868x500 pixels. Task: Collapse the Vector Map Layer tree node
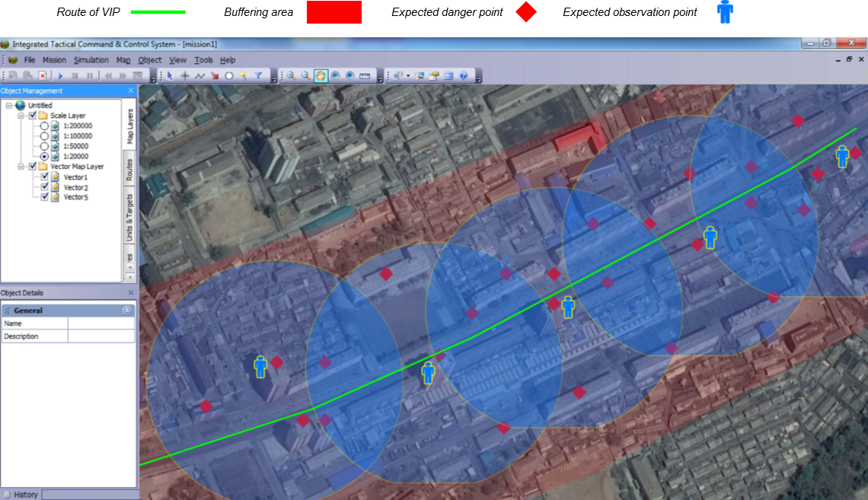click(21, 165)
